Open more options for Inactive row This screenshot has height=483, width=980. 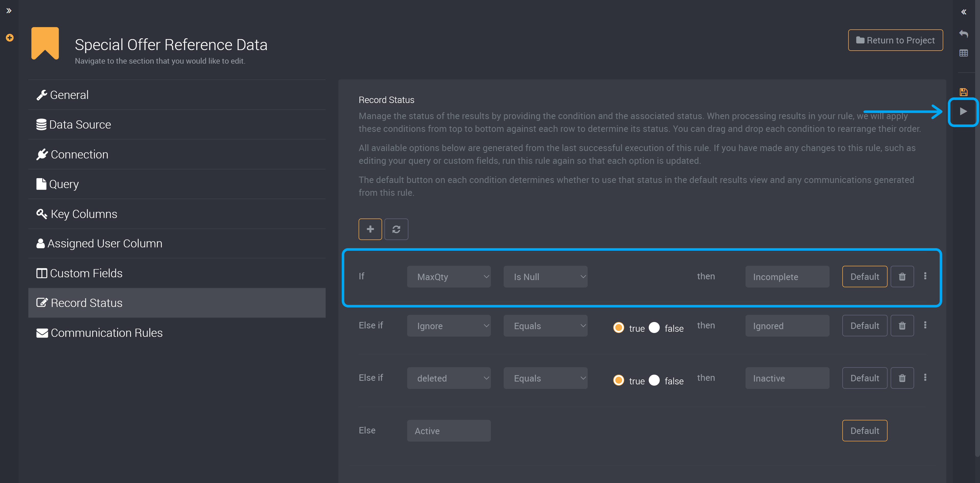point(925,377)
